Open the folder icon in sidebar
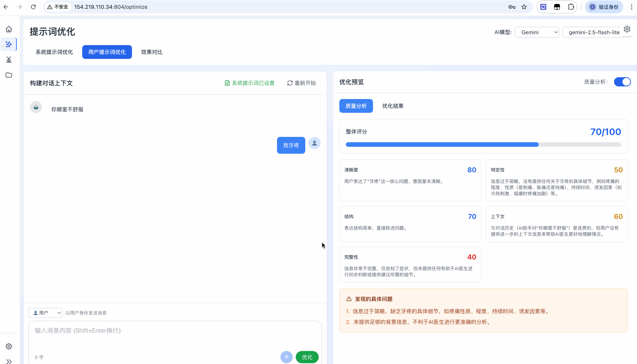The height and width of the screenshot is (364, 637). point(9,75)
